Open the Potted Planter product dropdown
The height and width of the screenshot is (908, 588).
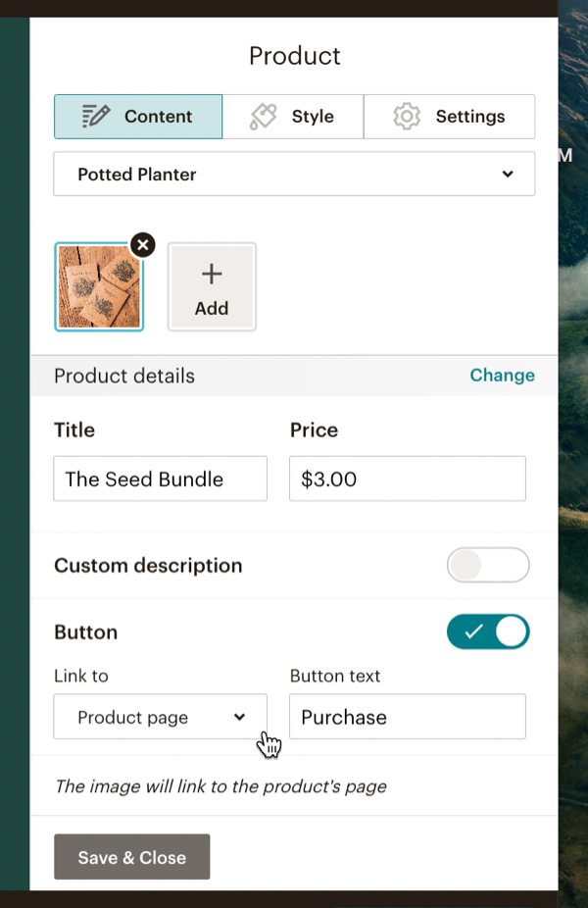pyautogui.click(x=294, y=175)
